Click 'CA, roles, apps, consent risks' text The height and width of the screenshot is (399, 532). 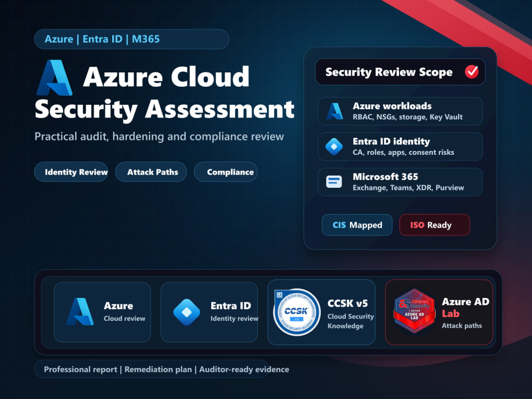point(403,152)
